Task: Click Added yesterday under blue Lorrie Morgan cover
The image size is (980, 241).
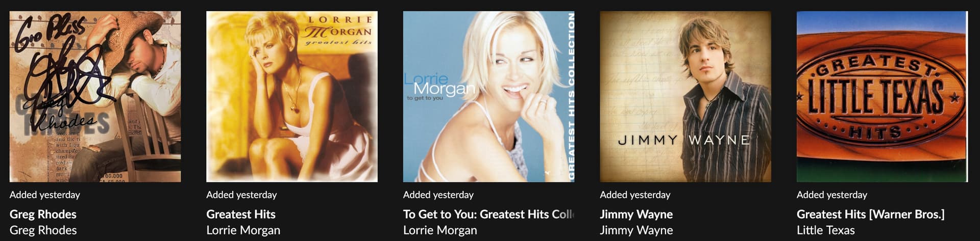Action: (438, 195)
